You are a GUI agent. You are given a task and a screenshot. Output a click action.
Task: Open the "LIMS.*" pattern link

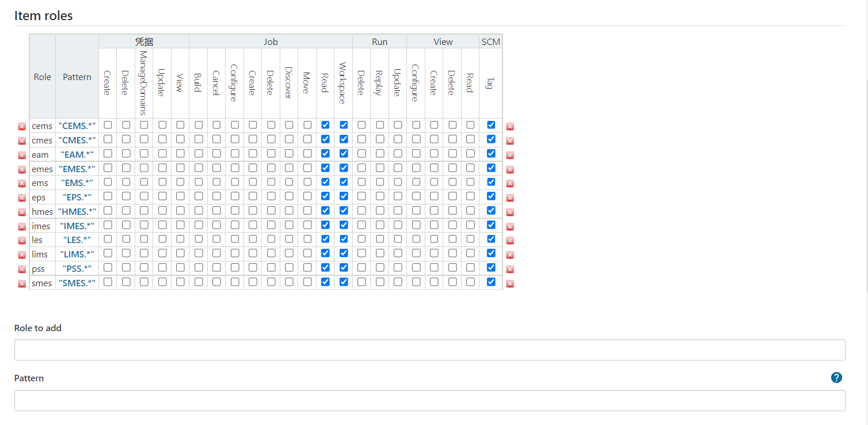[x=77, y=255]
